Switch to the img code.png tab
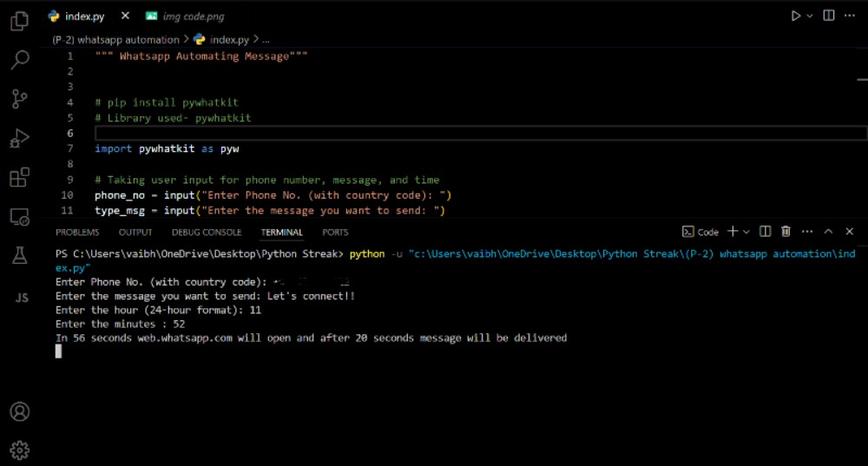This screenshot has height=466, width=868. pos(185,16)
